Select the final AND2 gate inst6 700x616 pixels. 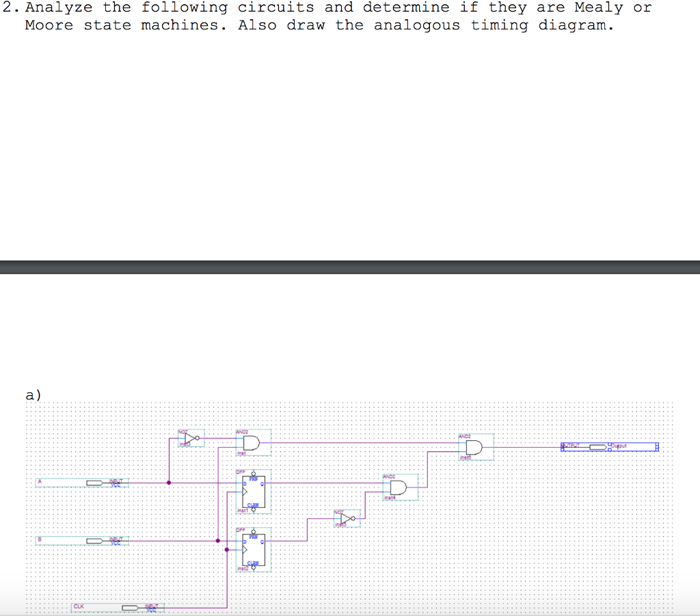[473, 447]
